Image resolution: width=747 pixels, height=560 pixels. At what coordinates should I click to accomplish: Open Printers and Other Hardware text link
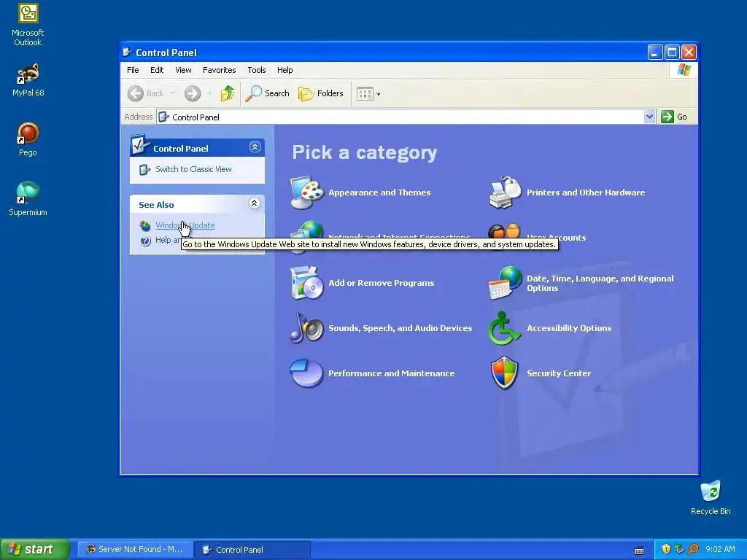tap(586, 192)
